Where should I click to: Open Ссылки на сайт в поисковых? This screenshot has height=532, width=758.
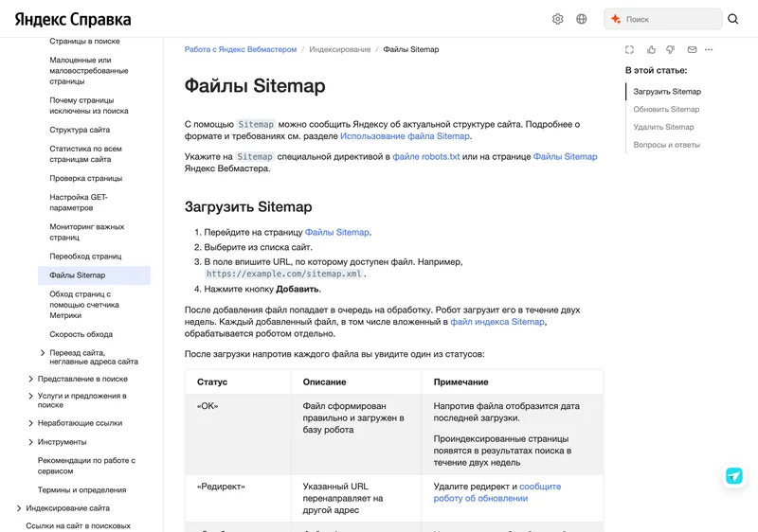[79, 525]
